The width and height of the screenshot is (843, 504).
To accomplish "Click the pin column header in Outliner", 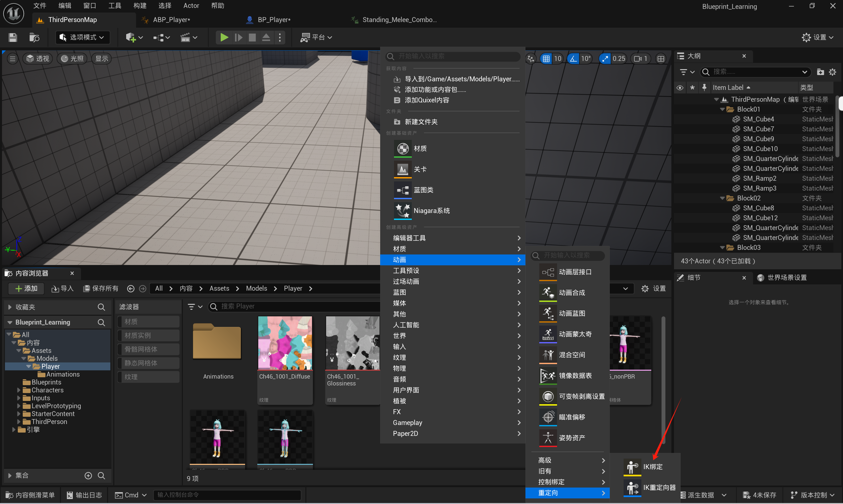I will pyautogui.click(x=704, y=88).
